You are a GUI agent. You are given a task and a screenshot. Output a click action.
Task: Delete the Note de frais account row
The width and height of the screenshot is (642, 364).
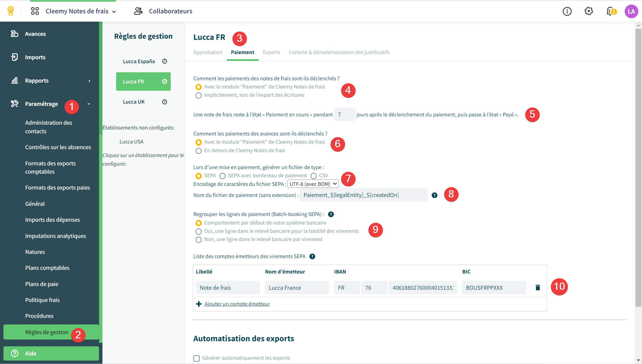click(538, 287)
